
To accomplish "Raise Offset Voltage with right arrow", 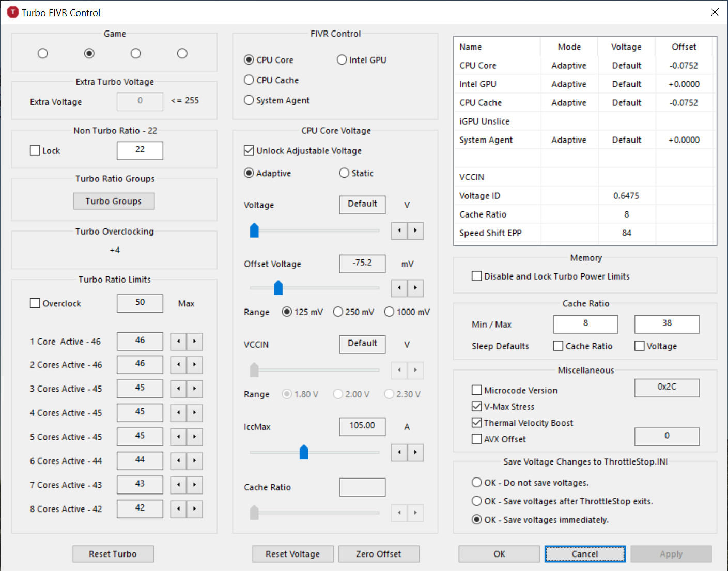I will click(x=415, y=288).
